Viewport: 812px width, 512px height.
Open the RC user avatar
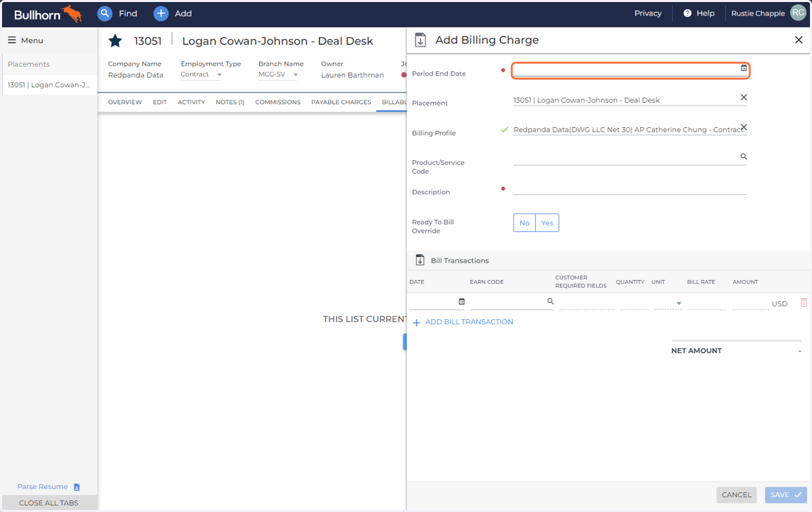pos(798,13)
